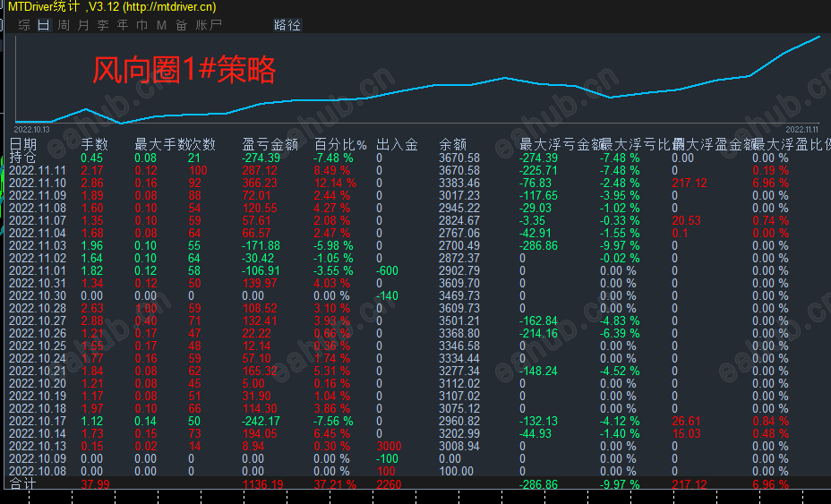
Task: Click the -5.98 % percentage cell
Action: [x=333, y=246]
